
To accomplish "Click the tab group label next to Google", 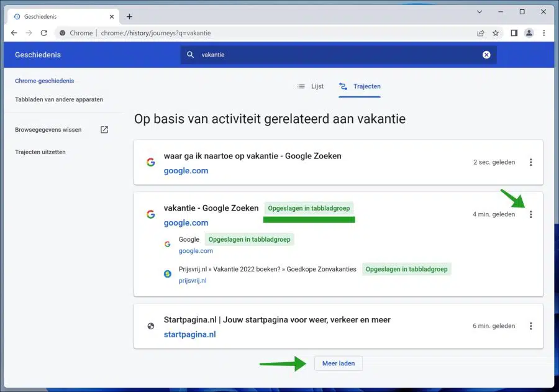I will click(x=249, y=239).
